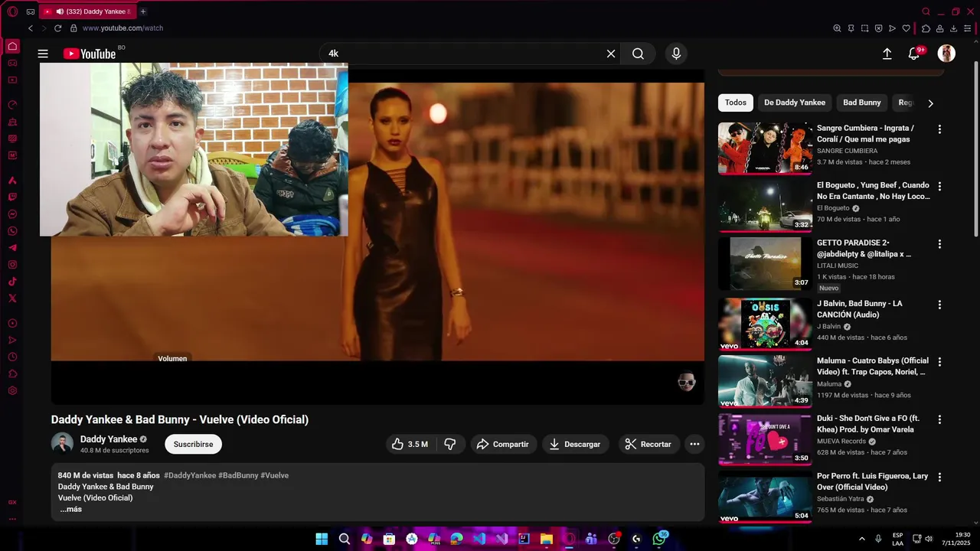Open El Bogueto, Yung Beef video title
Screen dimensions: 980x551
point(873,191)
